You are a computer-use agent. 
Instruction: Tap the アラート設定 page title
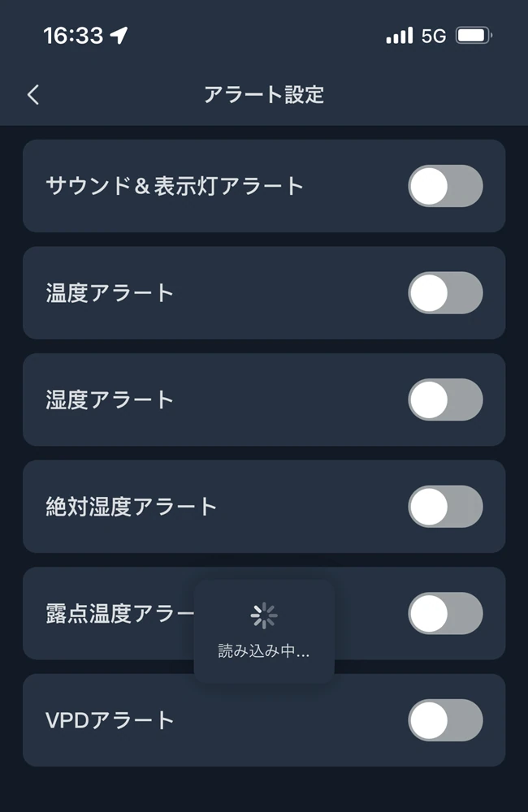coord(264,95)
